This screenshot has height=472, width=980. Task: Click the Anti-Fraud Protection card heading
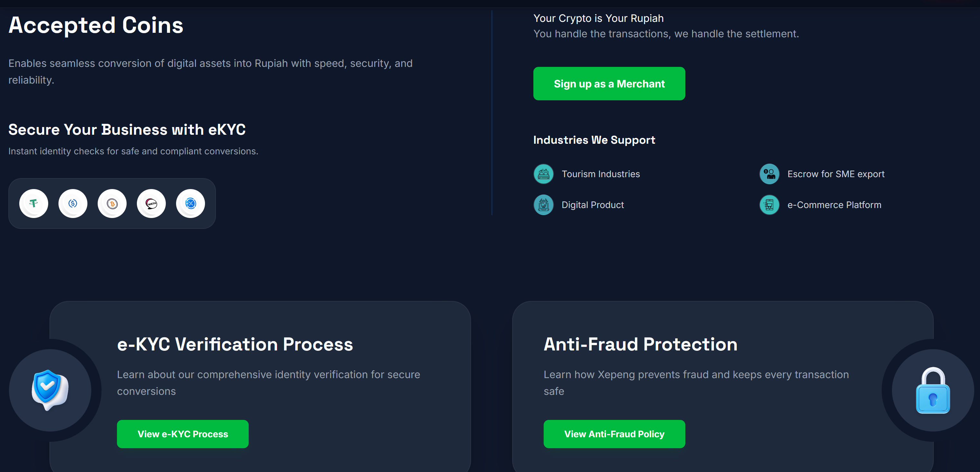click(x=640, y=344)
